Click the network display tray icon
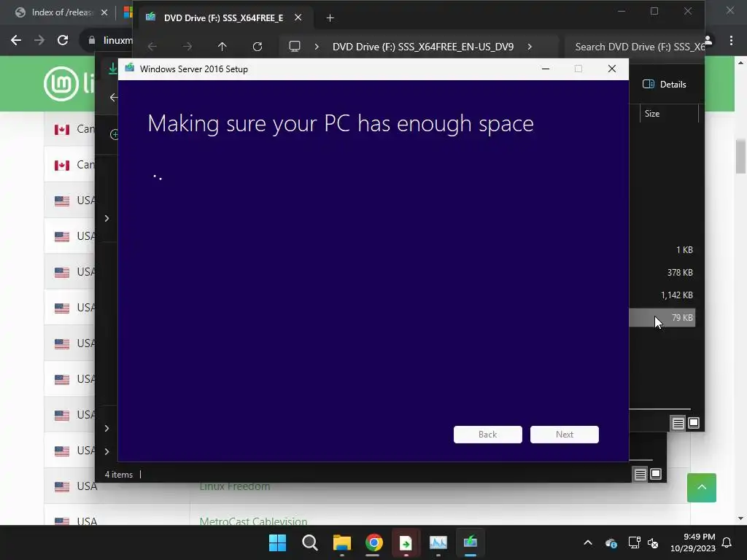Viewport: 747px width, 560px height. (x=634, y=542)
